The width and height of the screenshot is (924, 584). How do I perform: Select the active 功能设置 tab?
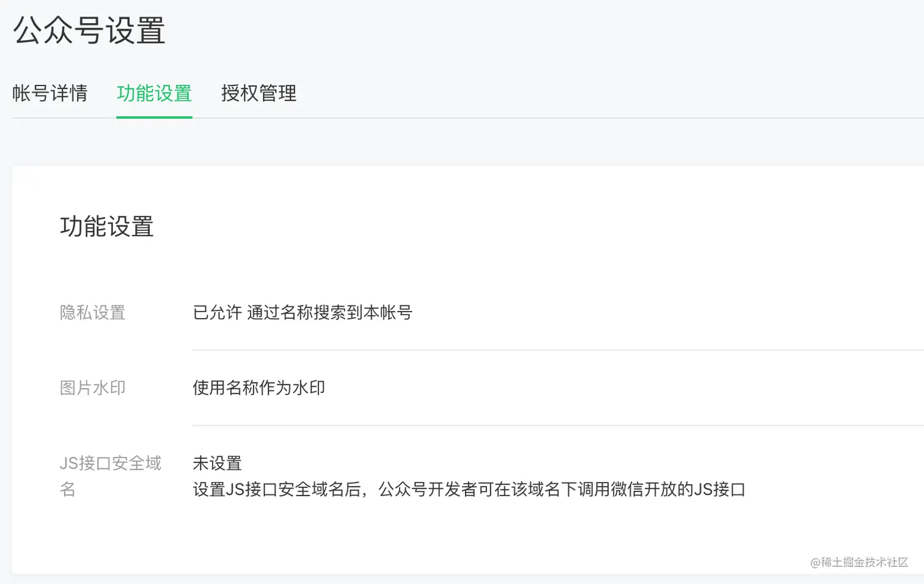(154, 93)
